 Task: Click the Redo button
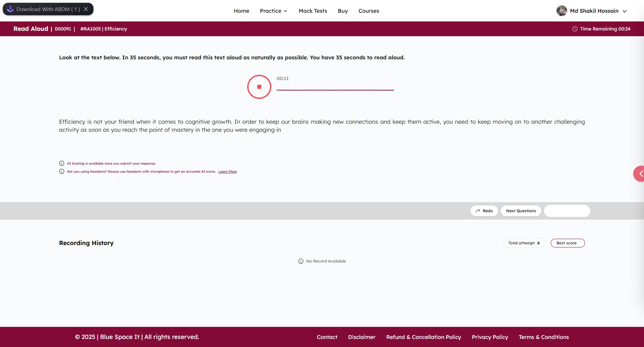pyautogui.click(x=484, y=211)
